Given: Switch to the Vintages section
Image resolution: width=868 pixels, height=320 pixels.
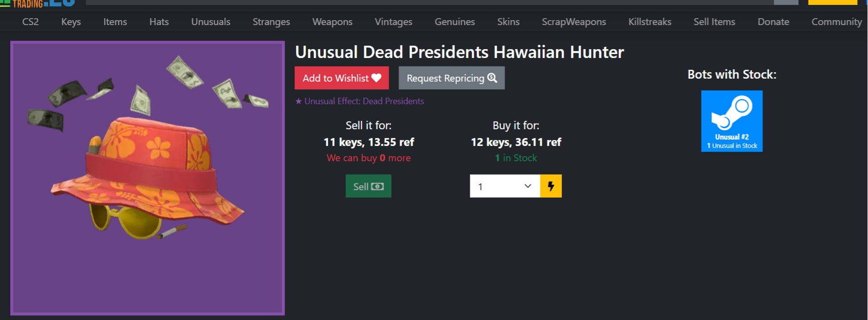Looking at the screenshot, I should coord(393,22).
